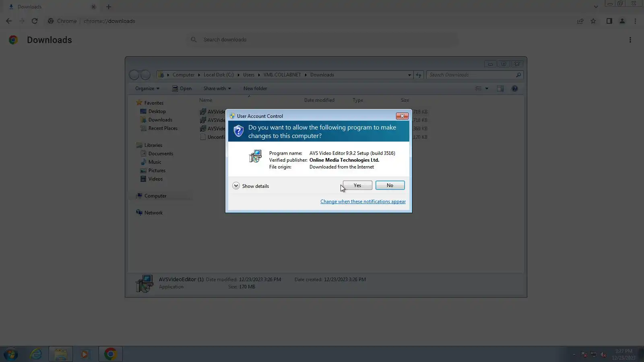The width and height of the screenshot is (644, 362).
Task: Open view options dropdown arrow in Explorer
Action: [487, 88]
